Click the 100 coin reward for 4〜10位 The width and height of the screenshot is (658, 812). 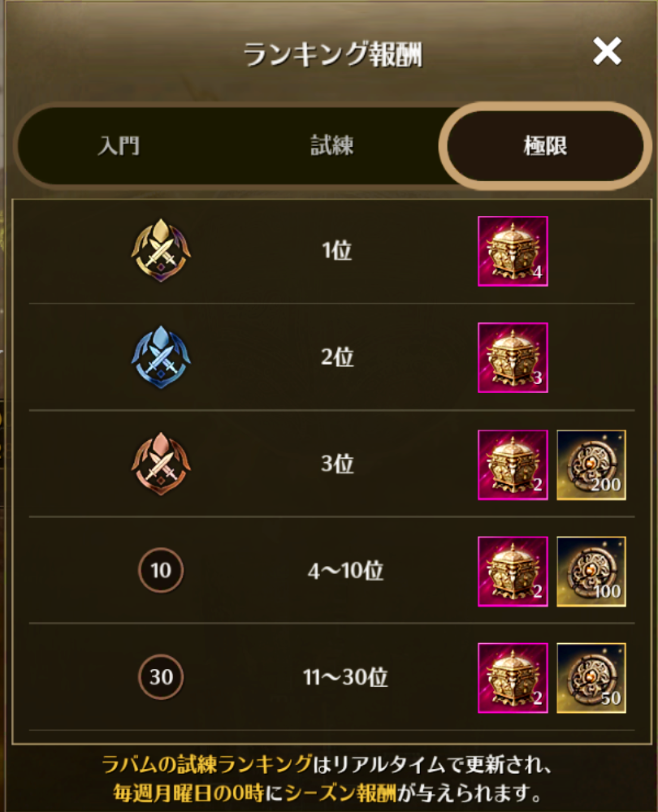pos(591,572)
